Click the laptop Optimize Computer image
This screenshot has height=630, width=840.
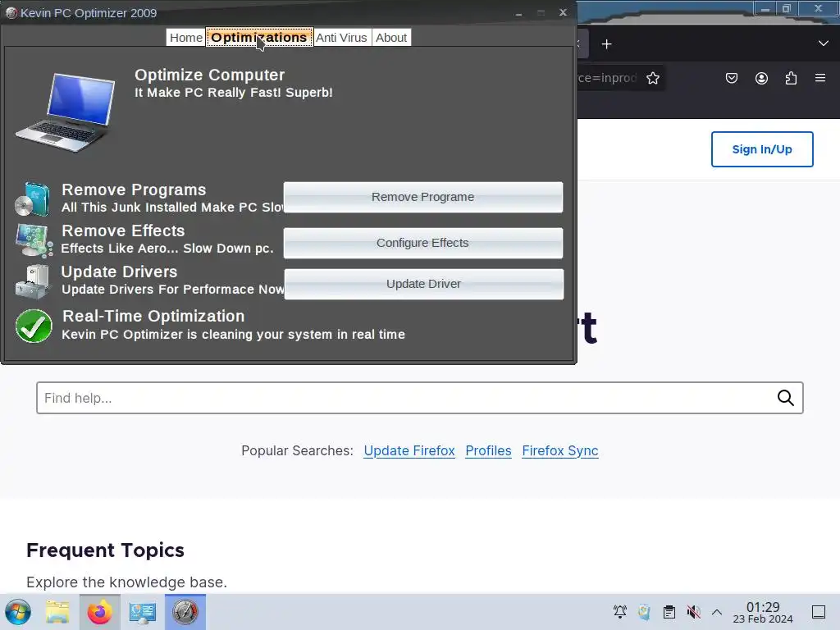coord(66,112)
